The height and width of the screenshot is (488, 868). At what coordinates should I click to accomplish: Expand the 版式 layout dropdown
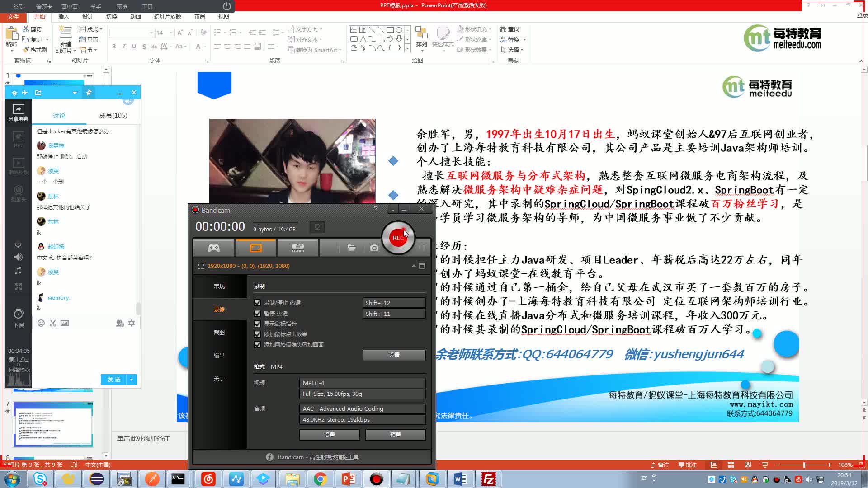pyautogui.click(x=90, y=29)
